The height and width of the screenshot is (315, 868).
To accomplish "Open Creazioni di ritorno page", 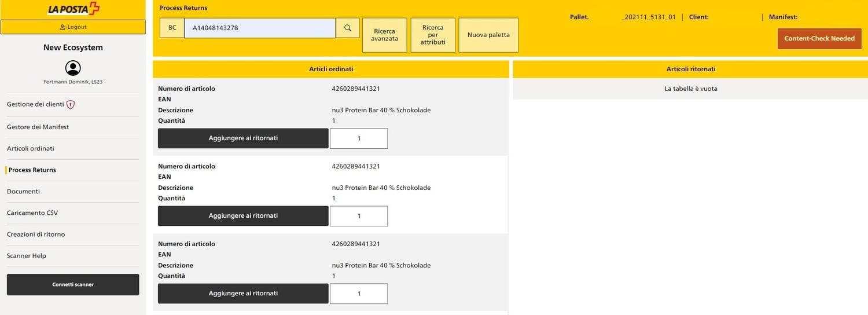I will [36, 235].
